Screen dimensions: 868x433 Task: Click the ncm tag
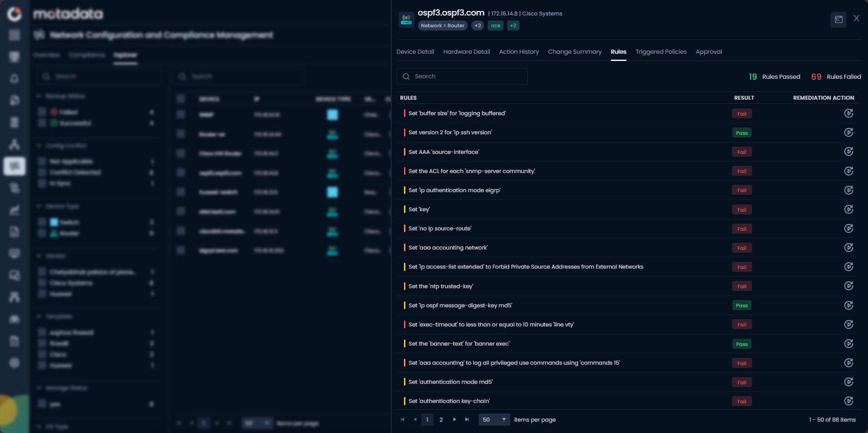point(495,25)
